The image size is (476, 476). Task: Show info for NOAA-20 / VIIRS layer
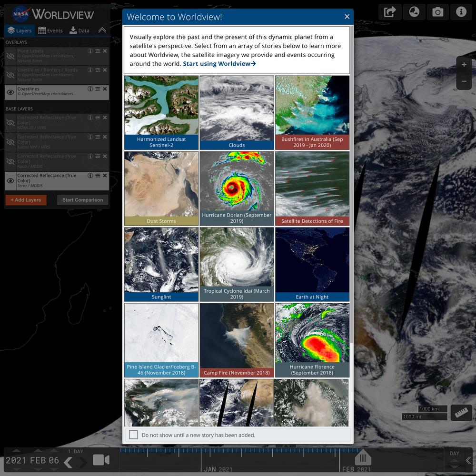tap(90, 118)
